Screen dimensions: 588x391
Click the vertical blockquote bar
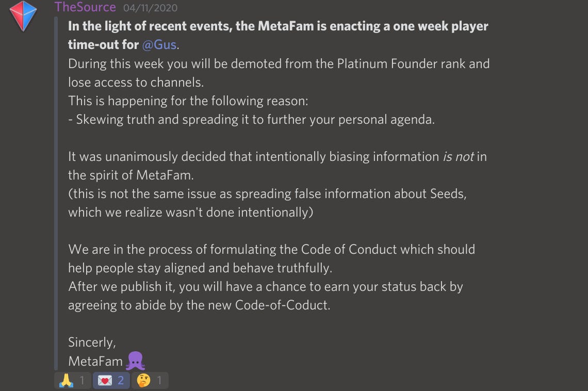pyautogui.click(x=56, y=193)
